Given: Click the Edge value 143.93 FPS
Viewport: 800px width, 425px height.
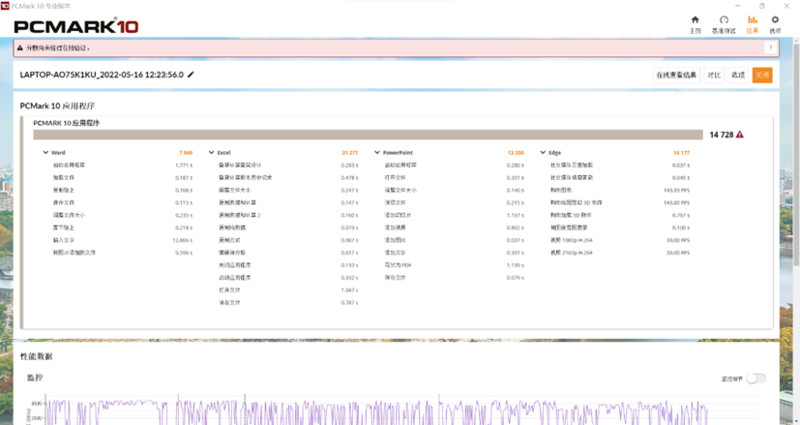Looking at the screenshot, I should click(677, 190).
